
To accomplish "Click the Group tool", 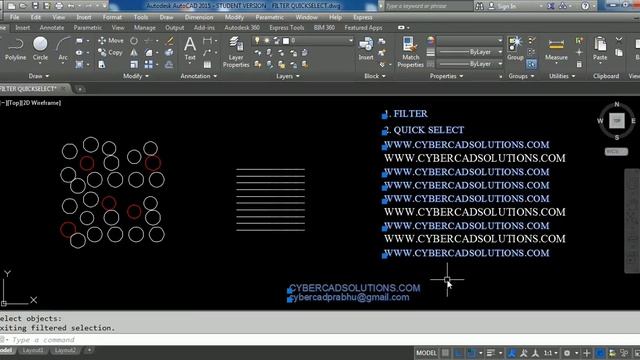I will tap(515, 49).
